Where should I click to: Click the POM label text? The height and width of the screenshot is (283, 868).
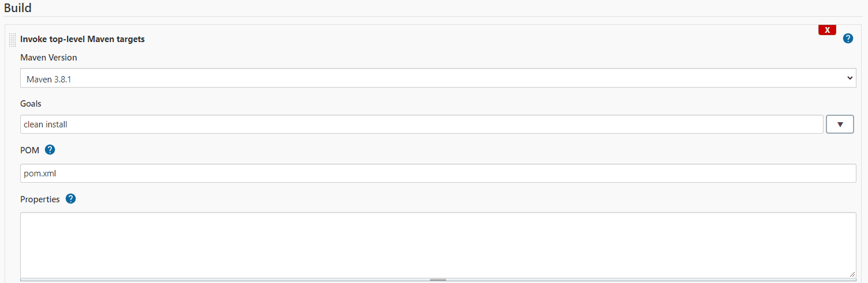click(30, 150)
